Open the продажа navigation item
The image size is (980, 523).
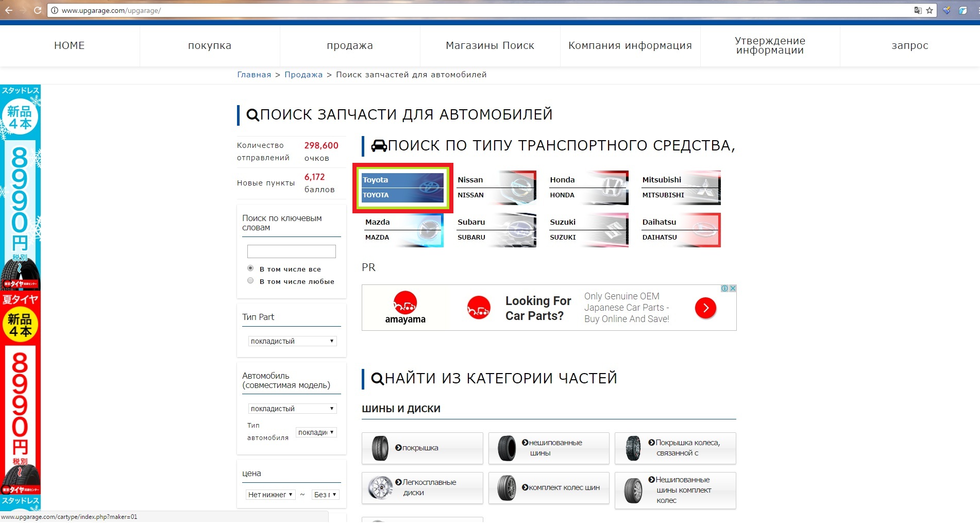pyautogui.click(x=350, y=45)
